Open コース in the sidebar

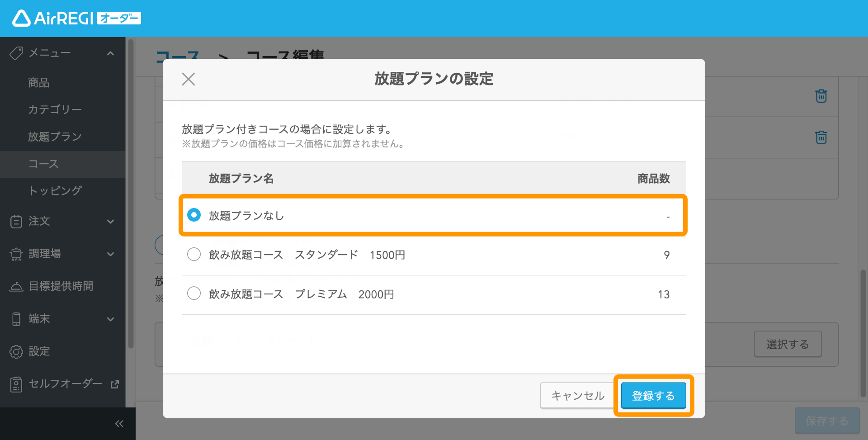pyautogui.click(x=62, y=164)
